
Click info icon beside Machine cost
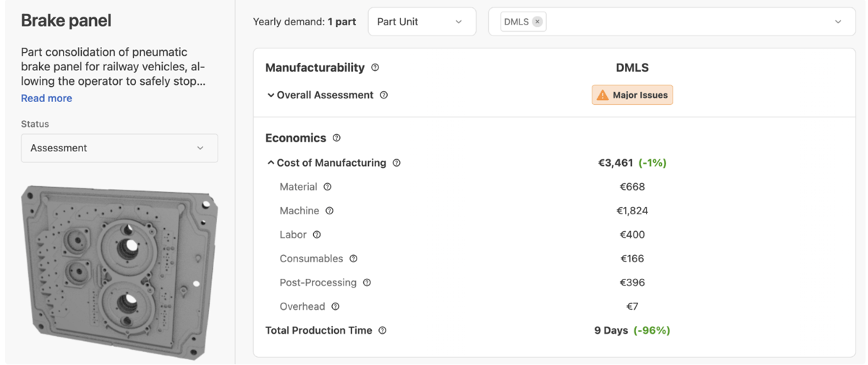pos(330,211)
